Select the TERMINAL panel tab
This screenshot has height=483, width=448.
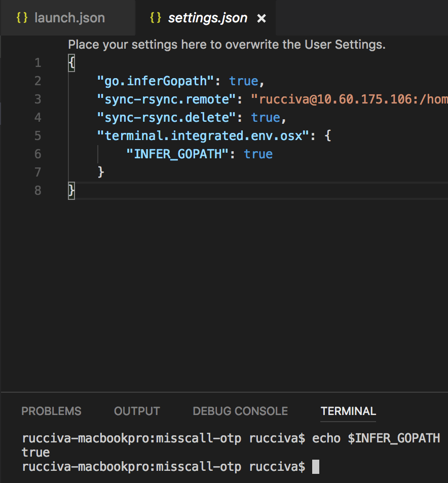pos(348,411)
